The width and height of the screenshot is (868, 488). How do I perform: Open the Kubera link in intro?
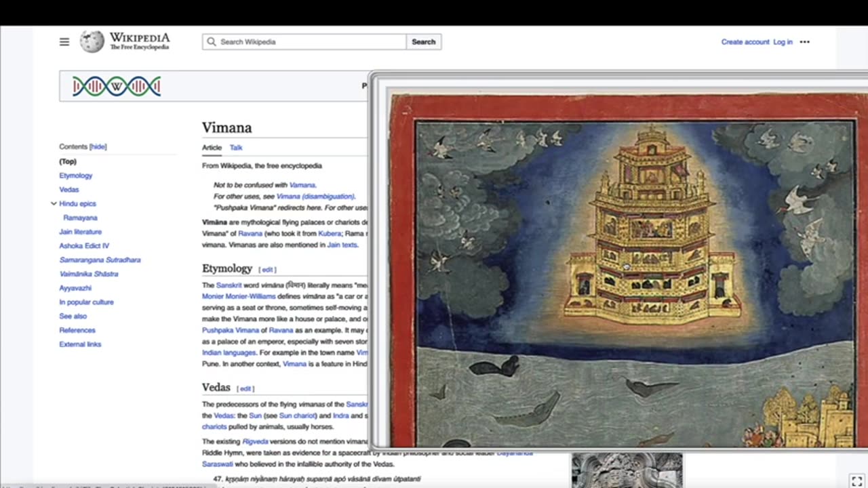pyautogui.click(x=330, y=234)
